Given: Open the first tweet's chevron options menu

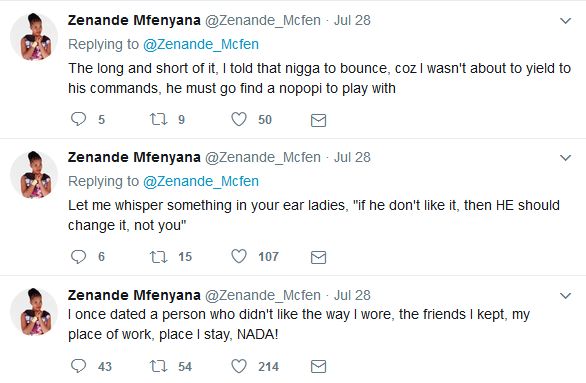Looking at the screenshot, I should pyautogui.click(x=565, y=21).
